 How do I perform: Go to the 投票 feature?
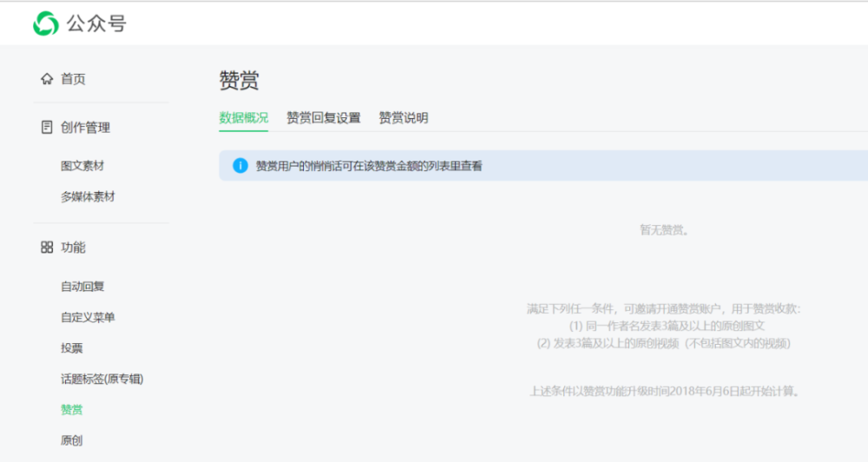pos(71,348)
